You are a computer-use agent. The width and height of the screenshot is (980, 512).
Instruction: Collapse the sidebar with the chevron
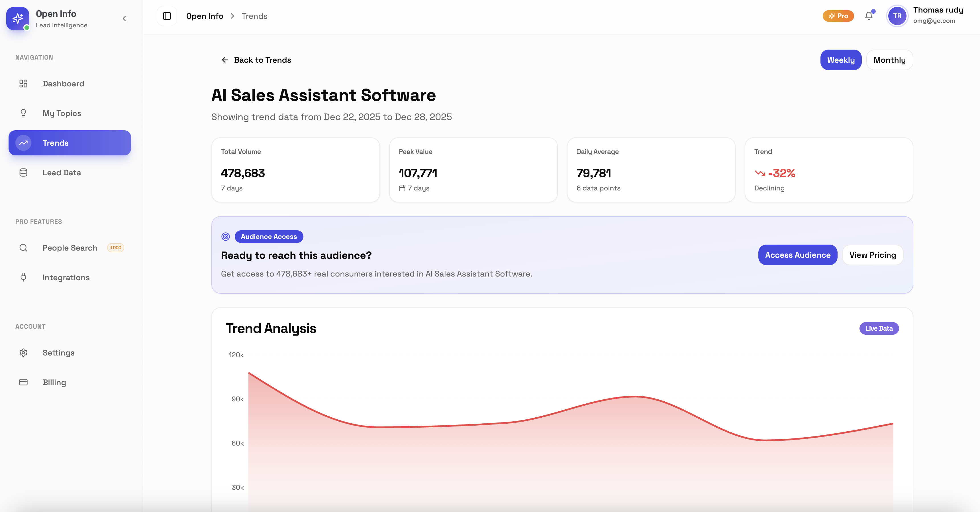pyautogui.click(x=124, y=18)
